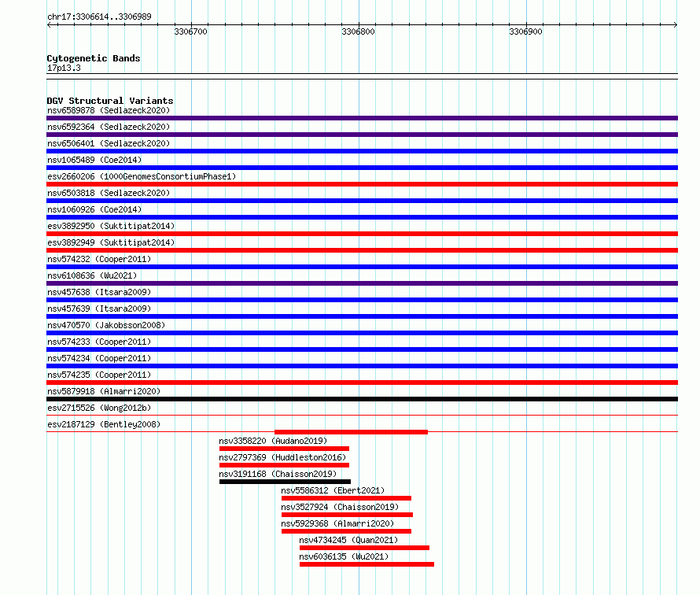The height and width of the screenshot is (595, 700).
Task: Click the purple bar under nsv6589878 (Sedlazeck2020)
Action: (x=362, y=118)
